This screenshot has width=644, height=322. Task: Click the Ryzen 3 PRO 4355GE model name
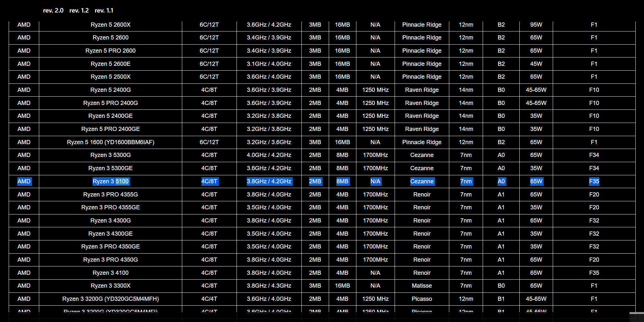(111, 207)
